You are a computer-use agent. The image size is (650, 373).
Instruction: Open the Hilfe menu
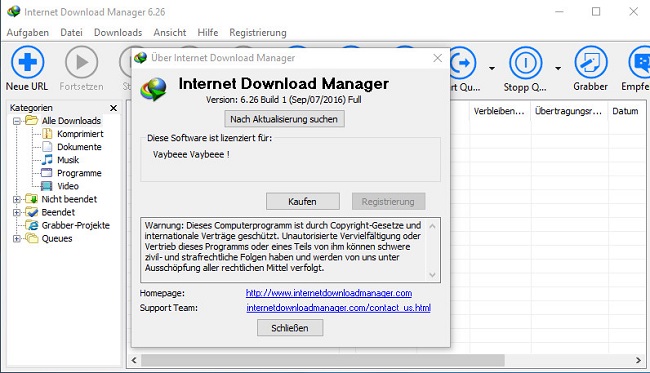pos(208,32)
